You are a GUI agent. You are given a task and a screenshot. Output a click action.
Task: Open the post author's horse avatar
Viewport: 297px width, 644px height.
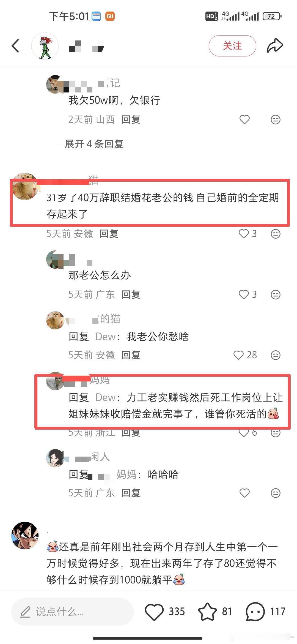(x=45, y=46)
